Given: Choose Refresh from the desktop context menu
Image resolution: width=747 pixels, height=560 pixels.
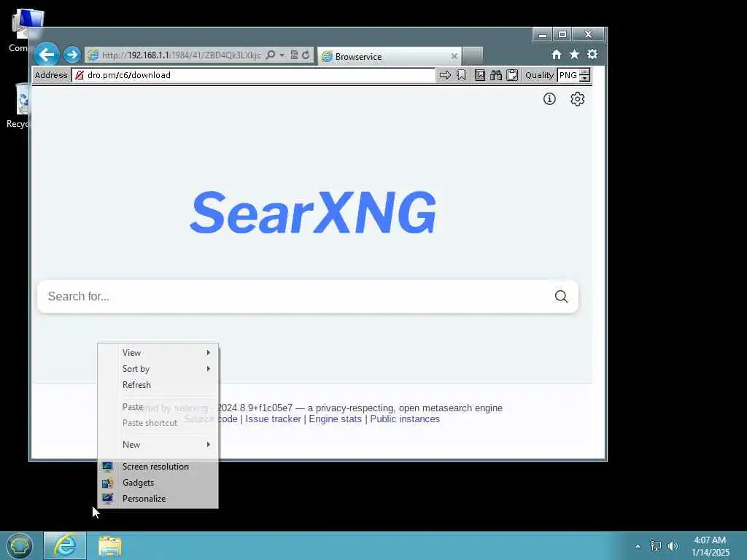Looking at the screenshot, I should click(158, 385).
